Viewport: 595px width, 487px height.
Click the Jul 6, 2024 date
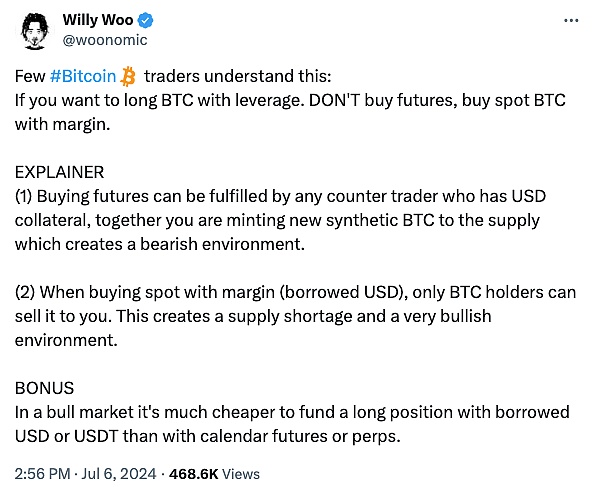coord(119,474)
